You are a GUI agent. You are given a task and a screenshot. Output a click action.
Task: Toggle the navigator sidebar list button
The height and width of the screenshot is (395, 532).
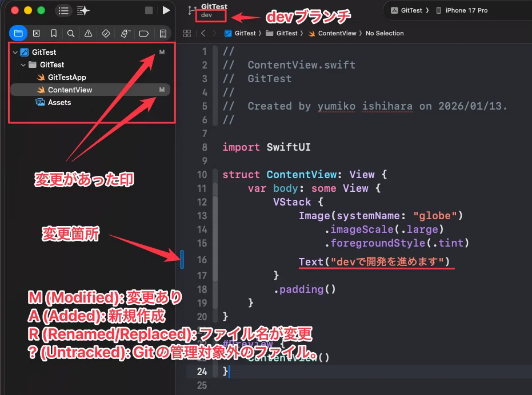[63, 11]
